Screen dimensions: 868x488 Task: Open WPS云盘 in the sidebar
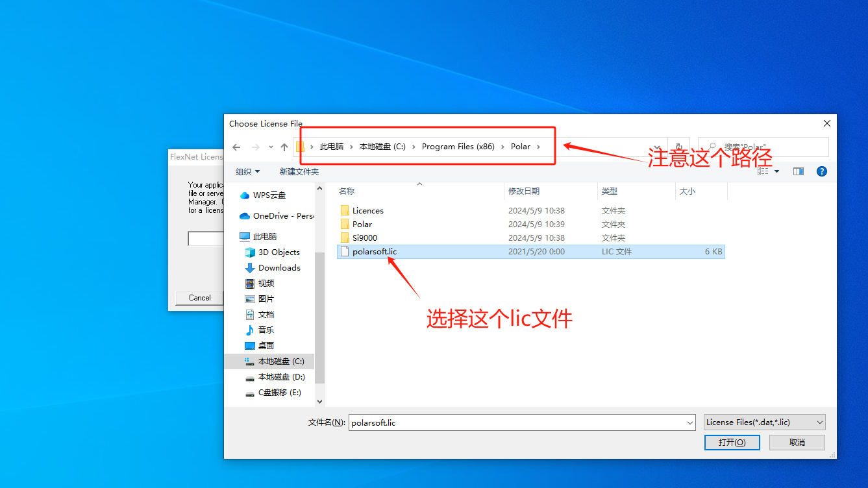(x=269, y=195)
